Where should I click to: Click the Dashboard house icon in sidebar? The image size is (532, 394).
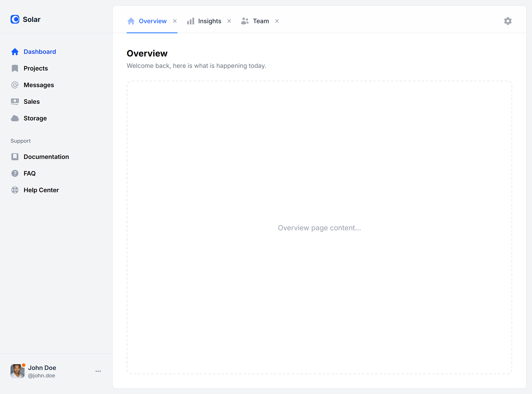[x=15, y=52]
